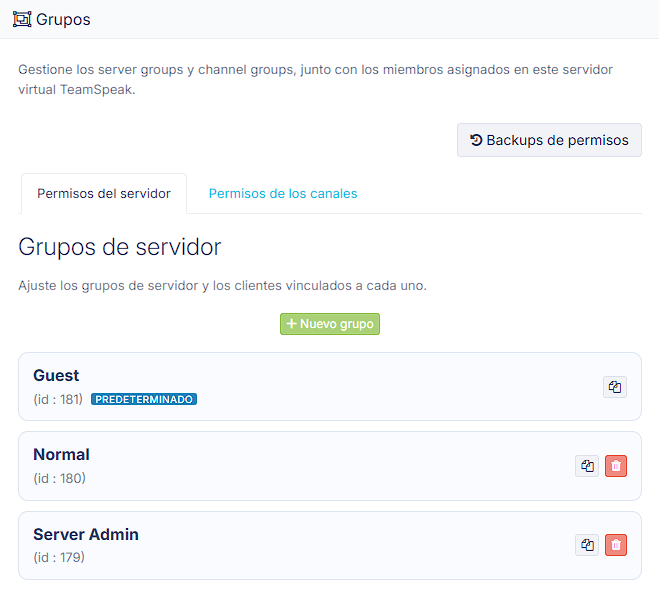Click the history icon in Backups button
The image size is (659, 598).
[476, 140]
